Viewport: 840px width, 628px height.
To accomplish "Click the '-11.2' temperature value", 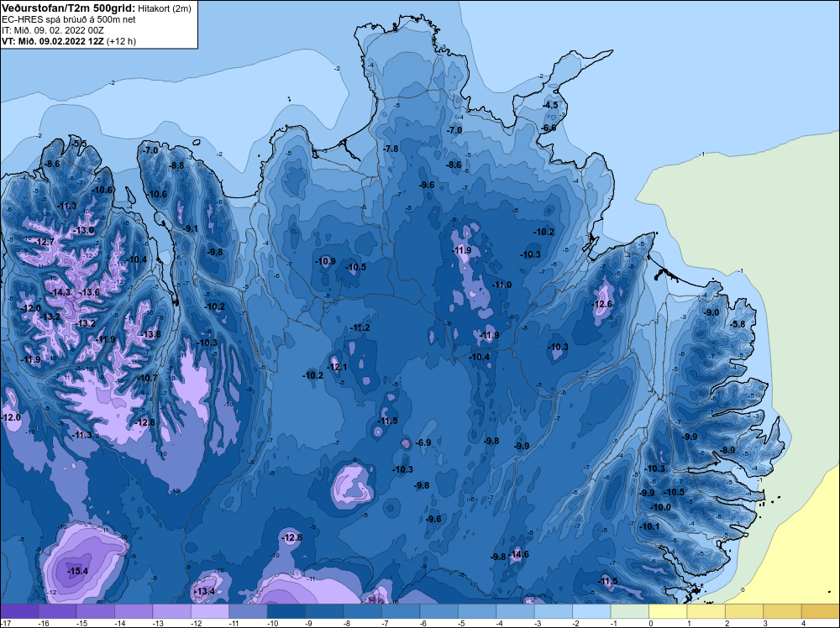I will point(360,327).
